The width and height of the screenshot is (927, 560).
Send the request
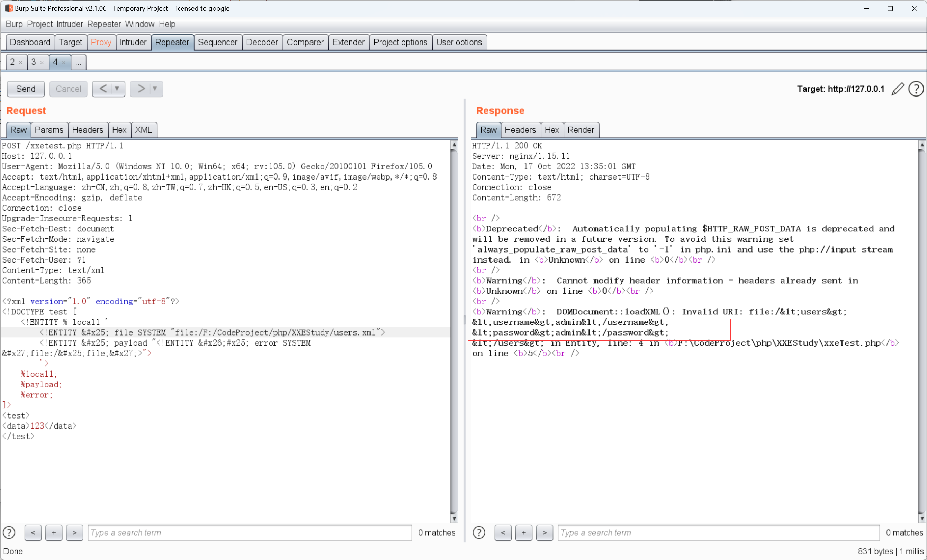pos(26,89)
